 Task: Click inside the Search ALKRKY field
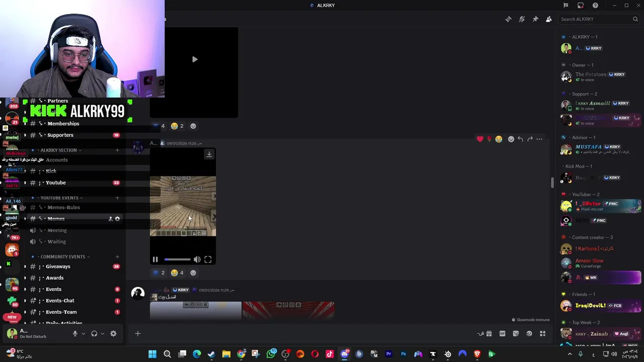click(x=598, y=19)
